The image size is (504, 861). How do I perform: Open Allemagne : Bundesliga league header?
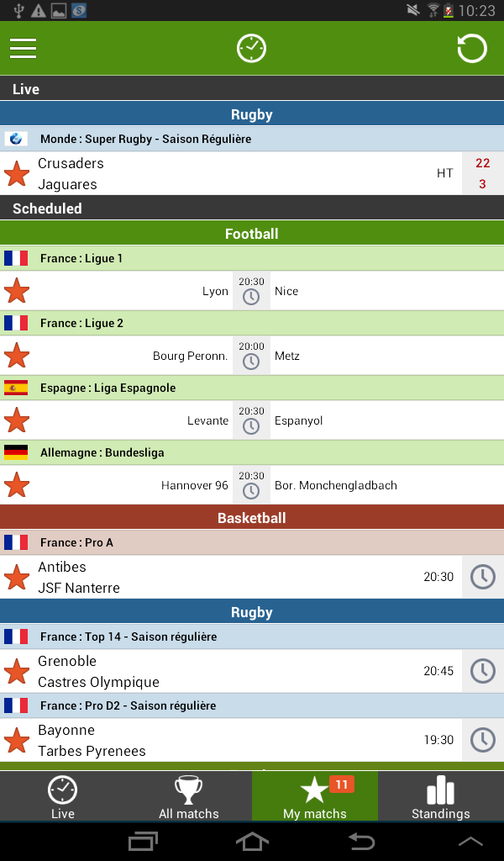252,452
